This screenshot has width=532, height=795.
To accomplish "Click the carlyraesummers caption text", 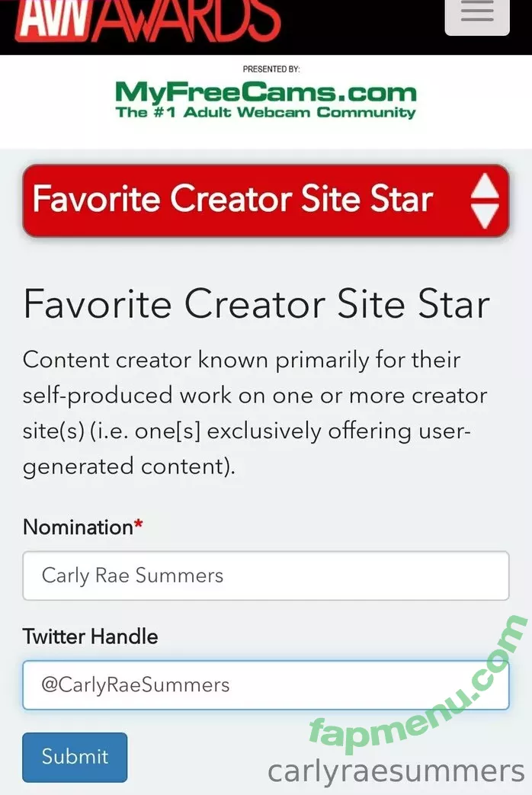I will point(396,771).
